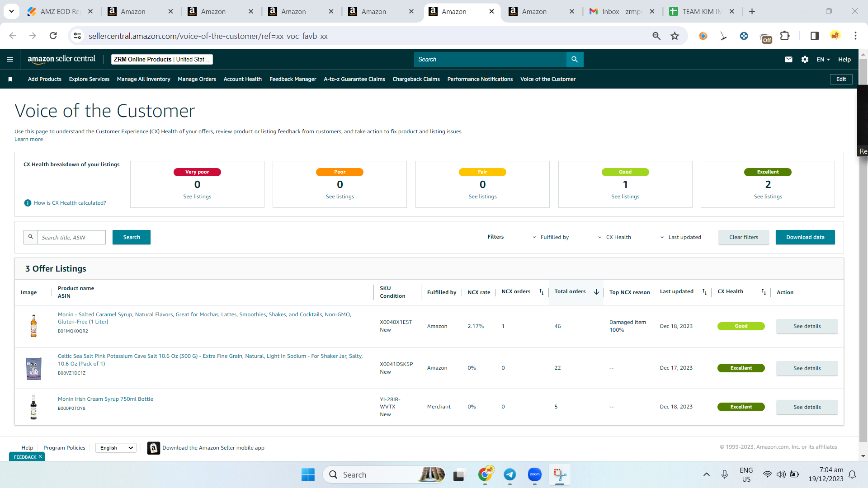Expand the browser tab search chevron
Viewport: 868px width, 488px height.
(11, 11)
